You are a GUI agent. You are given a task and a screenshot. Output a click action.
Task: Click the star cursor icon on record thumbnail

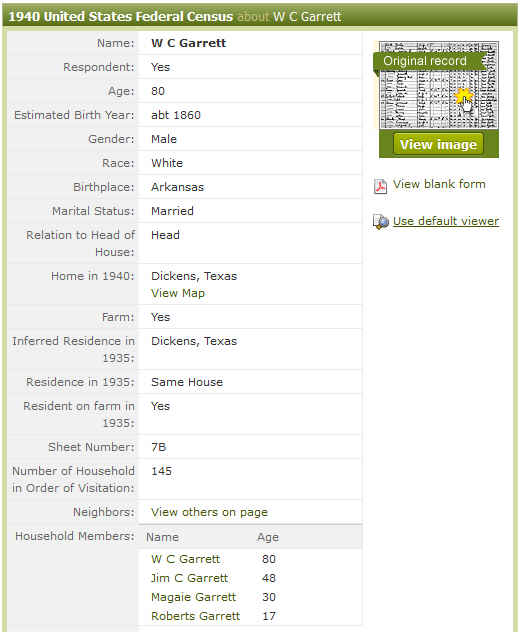coord(465,99)
